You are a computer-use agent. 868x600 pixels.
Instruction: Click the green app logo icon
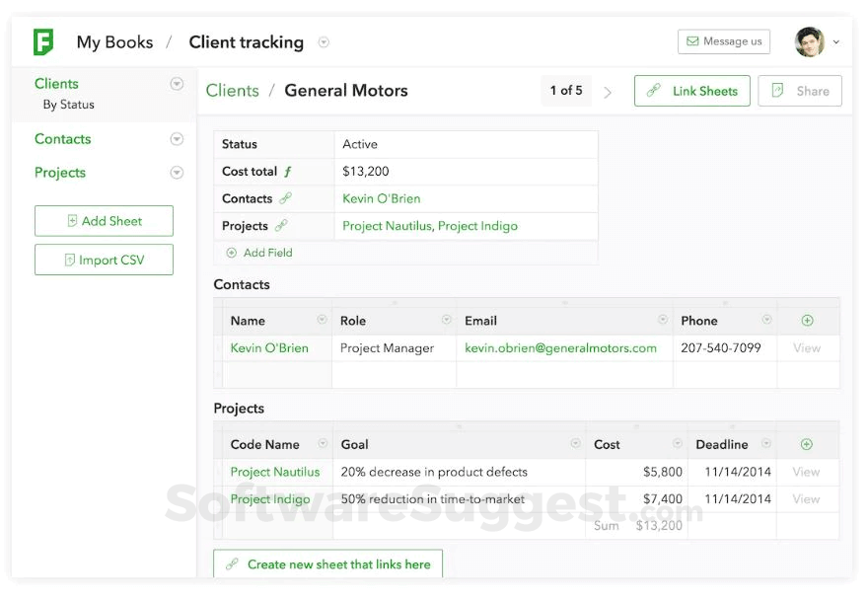39,40
